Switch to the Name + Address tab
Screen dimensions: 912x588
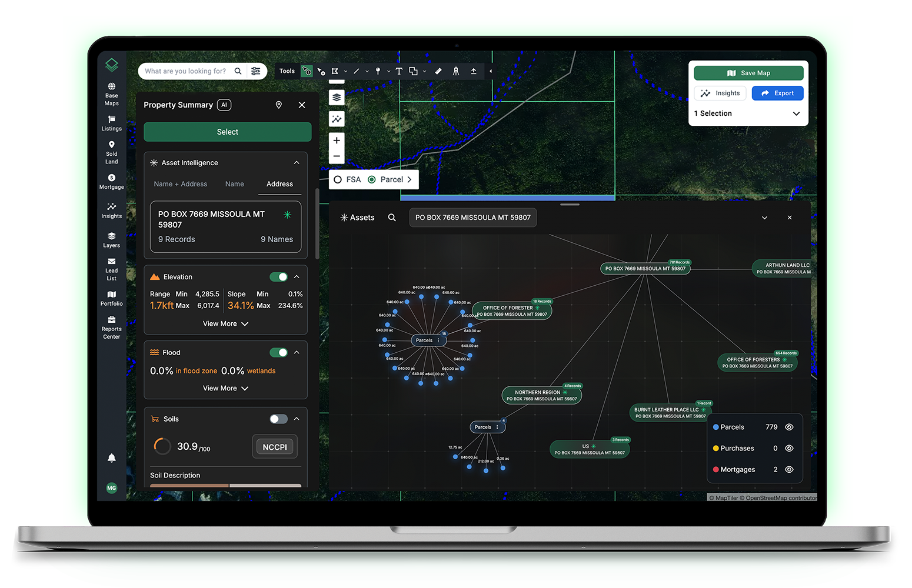(181, 184)
